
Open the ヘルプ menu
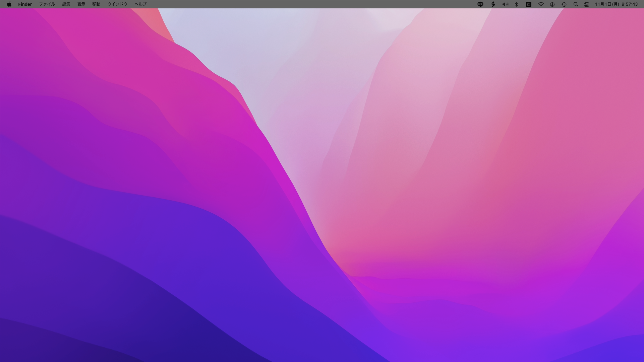click(x=140, y=4)
